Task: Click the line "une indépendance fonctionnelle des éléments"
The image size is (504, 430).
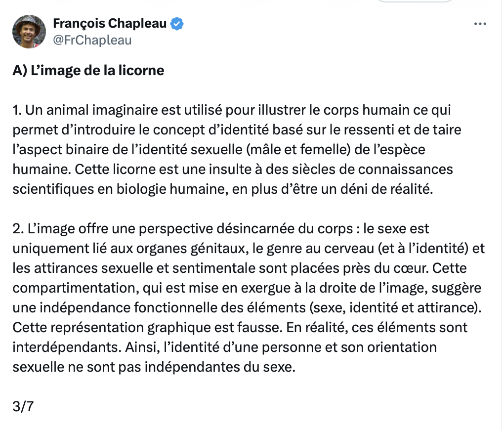Action: tap(247, 308)
